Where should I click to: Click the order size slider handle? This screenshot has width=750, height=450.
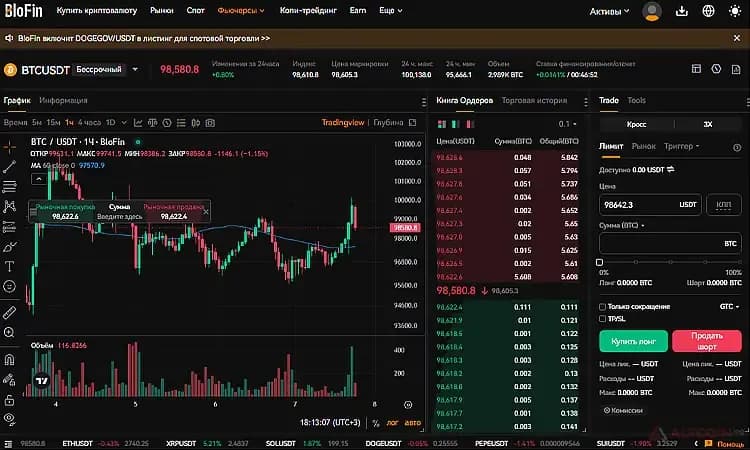coord(599,262)
